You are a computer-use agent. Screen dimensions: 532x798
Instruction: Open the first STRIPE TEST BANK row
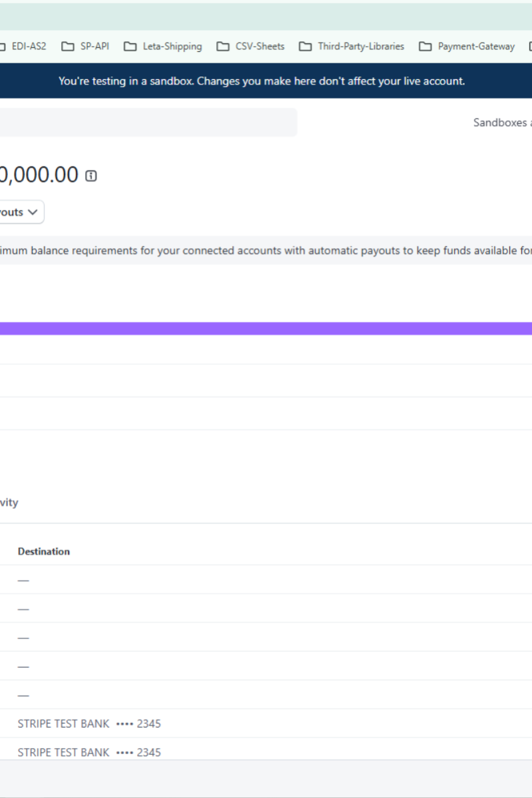pyautogui.click(x=89, y=724)
